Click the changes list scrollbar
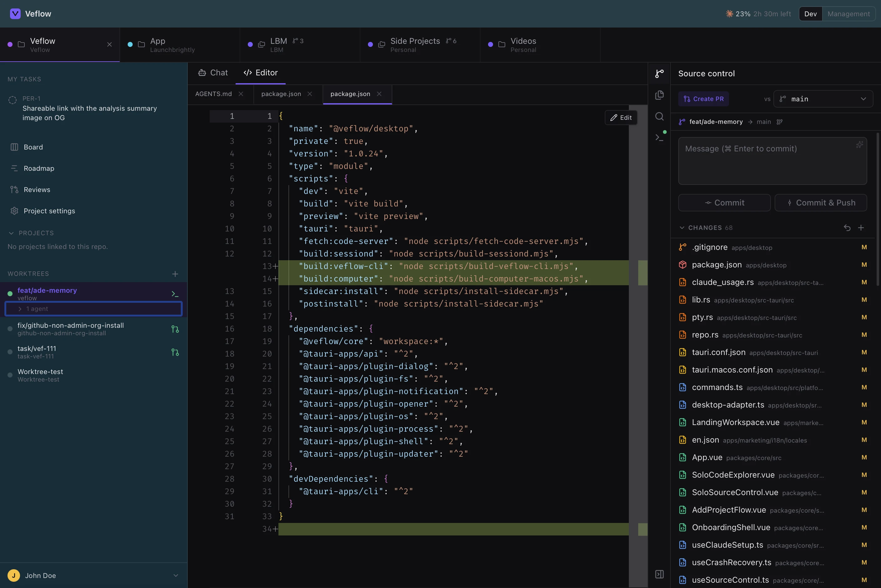881x588 pixels. [x=878, y=209]
